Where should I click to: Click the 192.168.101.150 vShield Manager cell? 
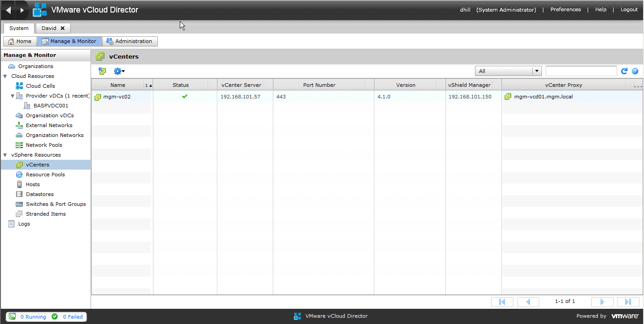470,97
